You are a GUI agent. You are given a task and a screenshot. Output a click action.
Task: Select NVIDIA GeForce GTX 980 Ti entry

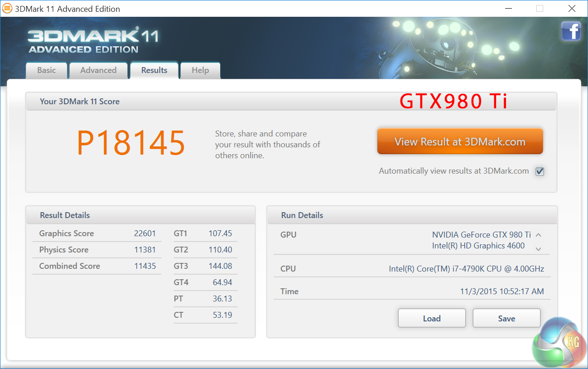pos(481,235)
